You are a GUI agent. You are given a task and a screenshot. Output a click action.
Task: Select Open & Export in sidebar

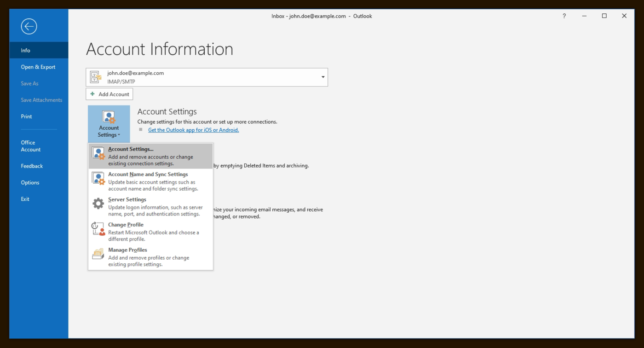click(x=39, y=67)
